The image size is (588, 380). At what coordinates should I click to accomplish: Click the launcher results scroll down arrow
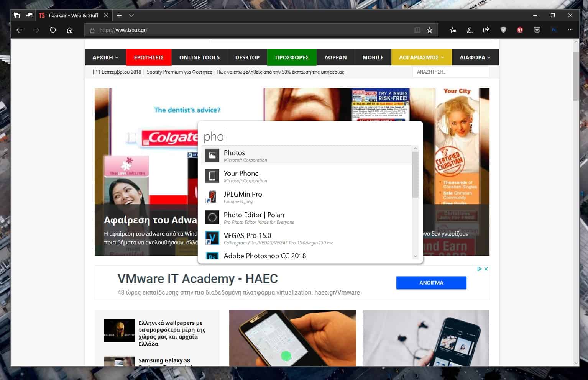[415, 256]
